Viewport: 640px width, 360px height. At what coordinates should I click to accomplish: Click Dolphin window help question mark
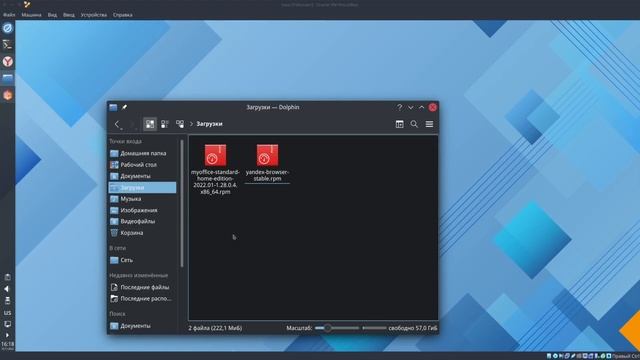coord(400,107)
